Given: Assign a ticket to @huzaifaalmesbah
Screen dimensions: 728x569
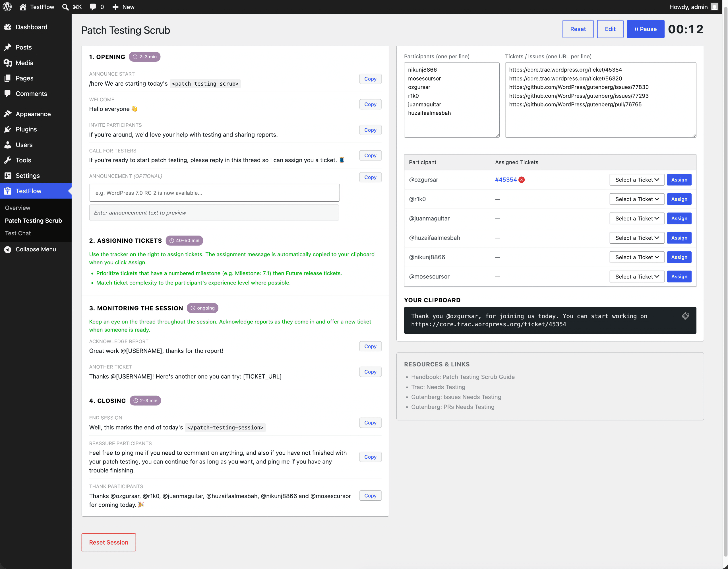Looking at the screenshot, I should tap(679, 238).
